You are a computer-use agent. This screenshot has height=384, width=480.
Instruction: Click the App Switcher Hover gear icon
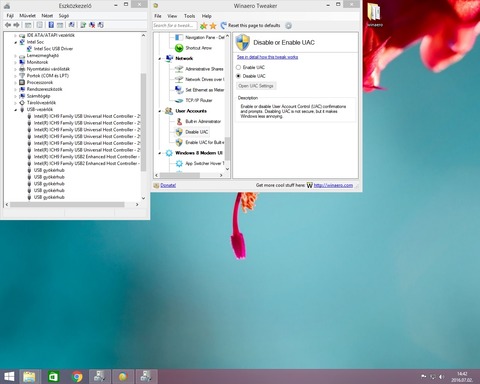[x=179, y=163]
